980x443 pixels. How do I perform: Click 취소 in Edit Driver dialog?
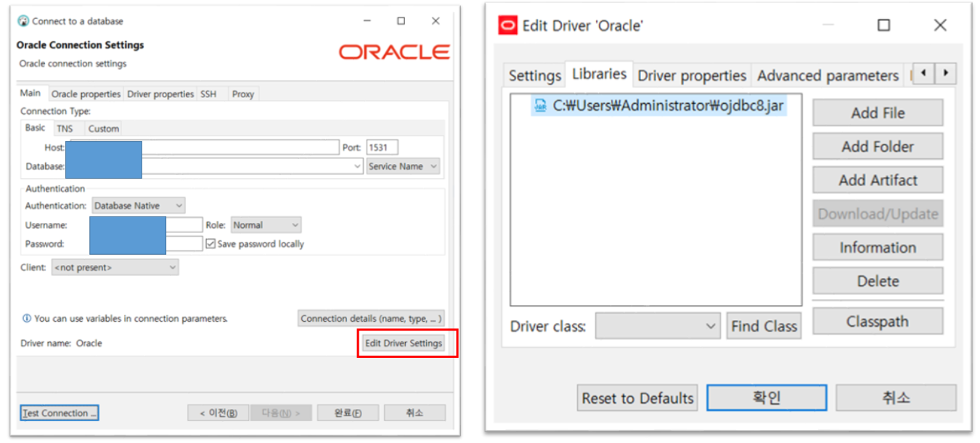(x=896, y=398)
